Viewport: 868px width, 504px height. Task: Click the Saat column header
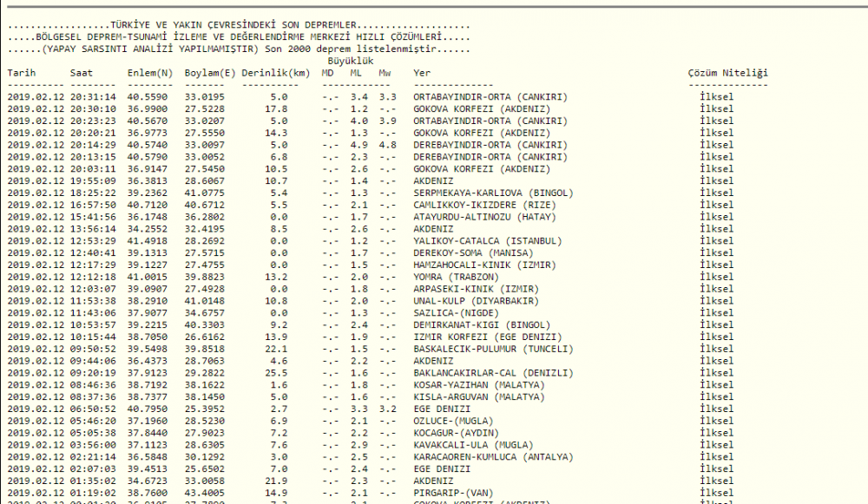point(81,73)
